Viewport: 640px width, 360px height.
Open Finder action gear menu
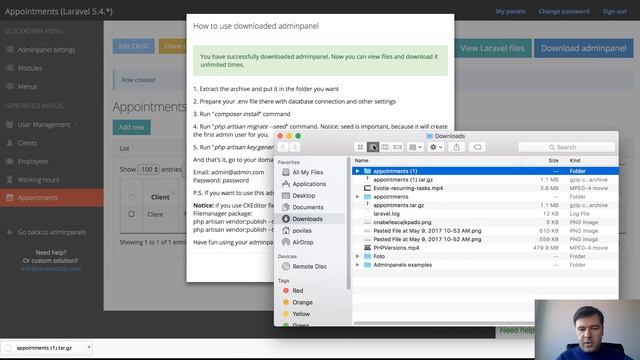(436, 147)
